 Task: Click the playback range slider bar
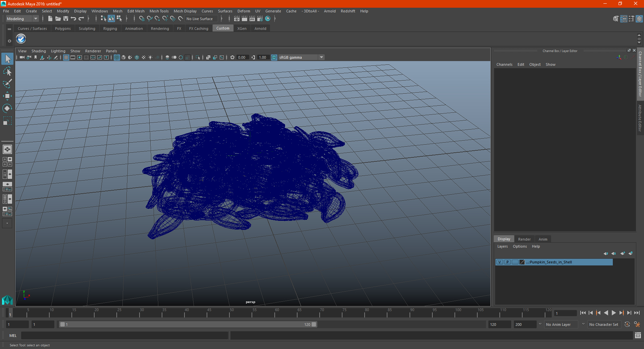[187, 325]
